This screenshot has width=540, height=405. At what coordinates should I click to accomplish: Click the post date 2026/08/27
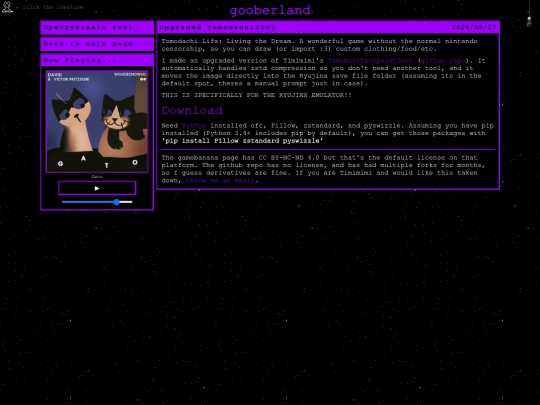point(474,27)
